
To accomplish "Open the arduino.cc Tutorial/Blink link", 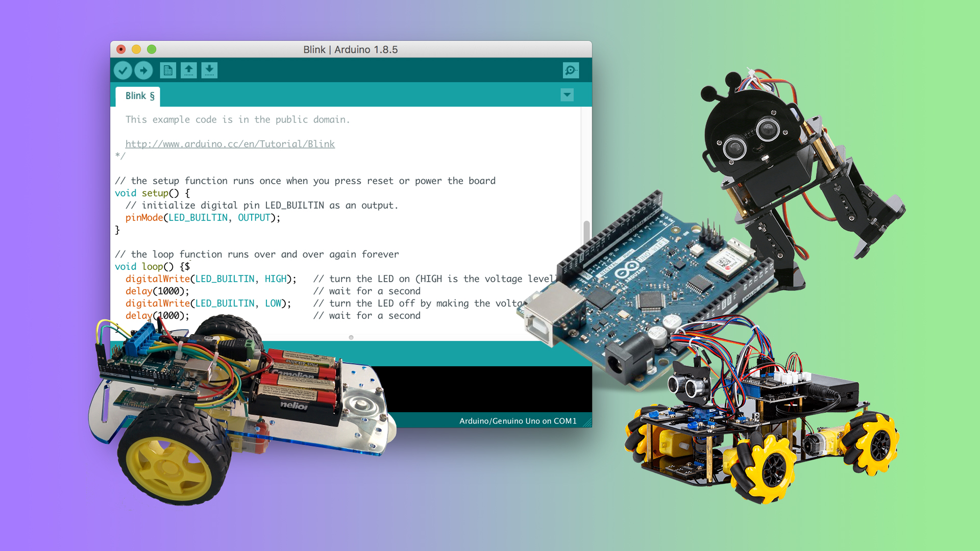I will pyautogui.click(x=230, y=144).
